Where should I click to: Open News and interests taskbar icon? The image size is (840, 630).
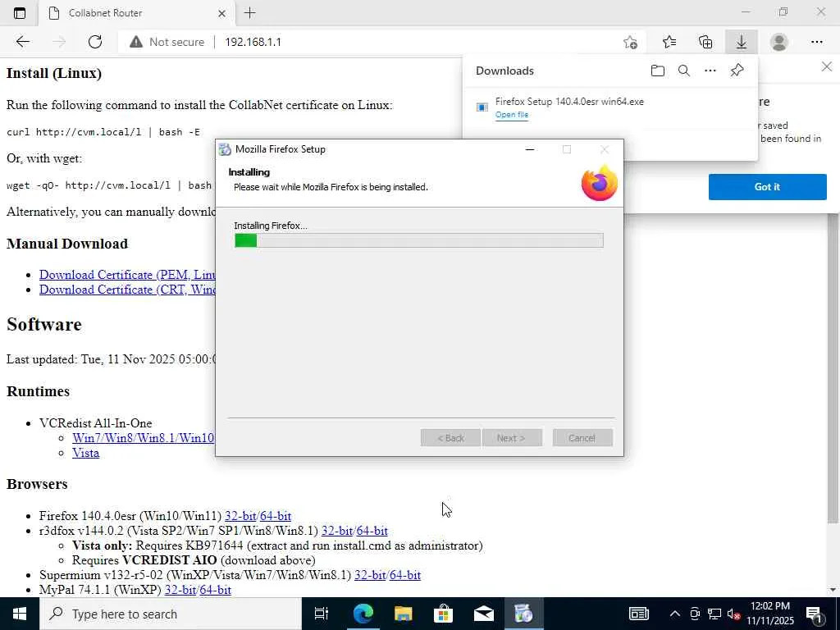click(x=638, y=614)
